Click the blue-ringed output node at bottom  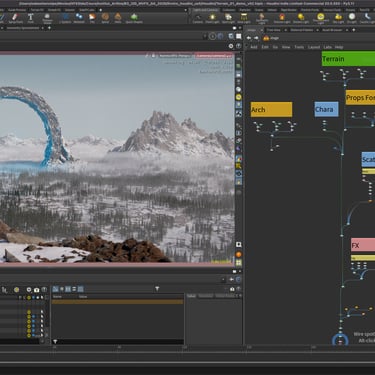[x=340, y=340]
